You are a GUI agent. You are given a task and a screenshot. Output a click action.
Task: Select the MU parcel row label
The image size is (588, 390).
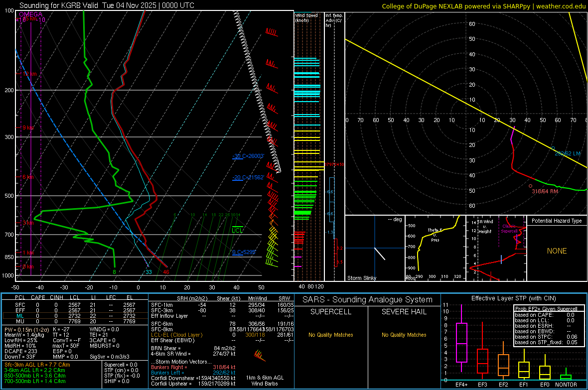(20, 321)
